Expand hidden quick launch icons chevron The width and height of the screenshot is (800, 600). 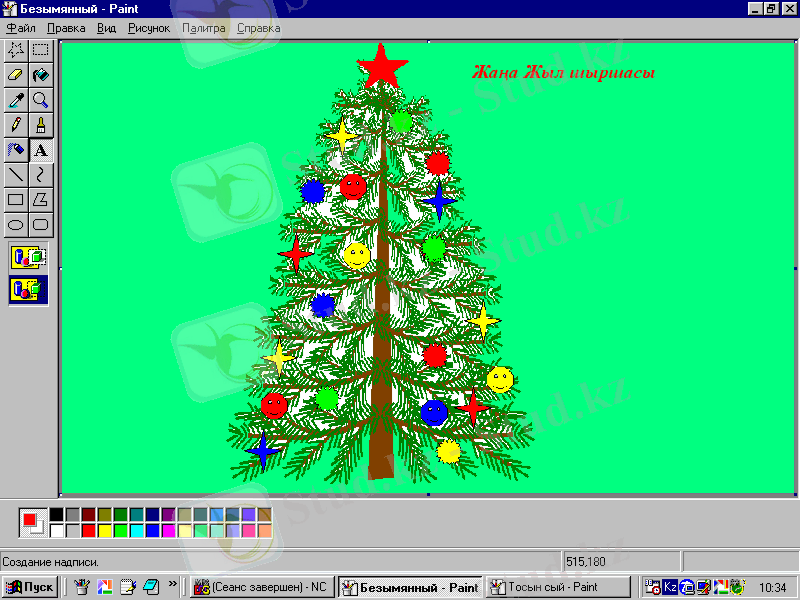click(172, 584)
